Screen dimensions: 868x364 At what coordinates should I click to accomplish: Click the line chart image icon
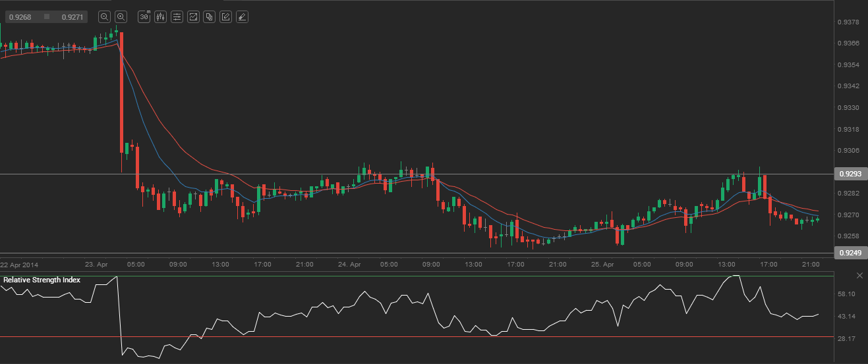point(193,17)
